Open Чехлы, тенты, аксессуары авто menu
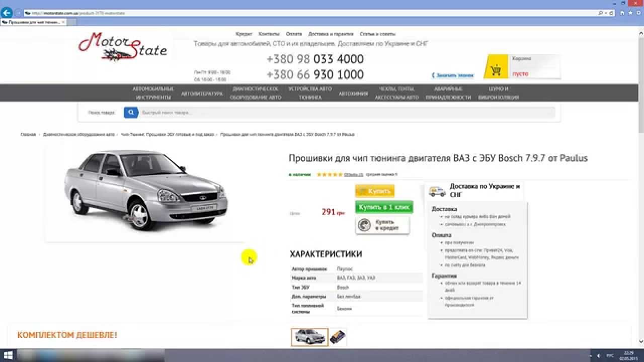Image resolution: width=644 pixels, height=362 pixels. tap(396, 93)
